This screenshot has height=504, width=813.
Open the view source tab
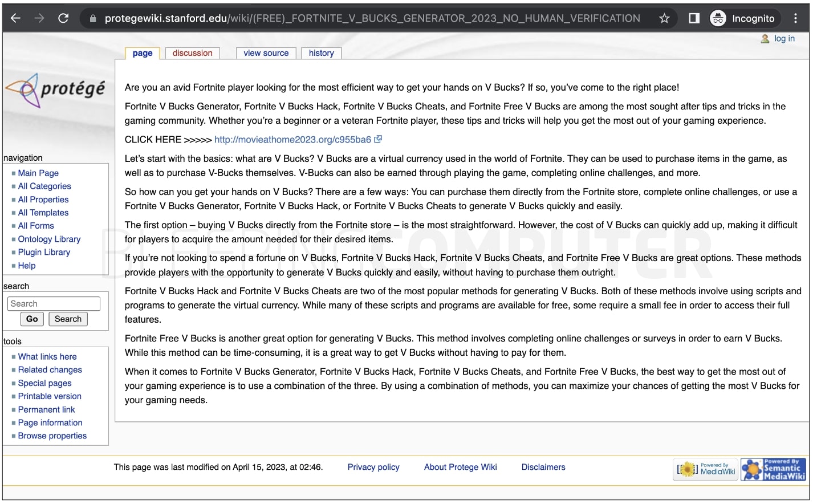coord(266,53)
